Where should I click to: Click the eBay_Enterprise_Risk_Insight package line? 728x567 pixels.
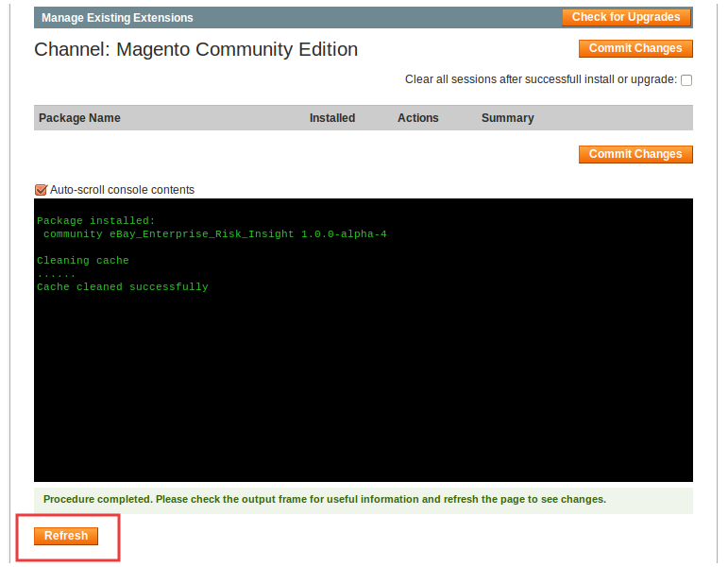tap(214, 234)
